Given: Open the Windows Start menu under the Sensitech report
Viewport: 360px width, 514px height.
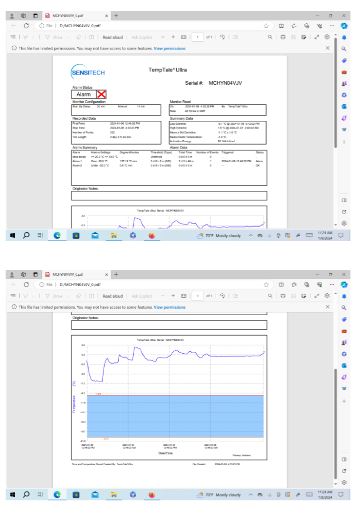Looking at the screenshot, I should tap(13, 235).
